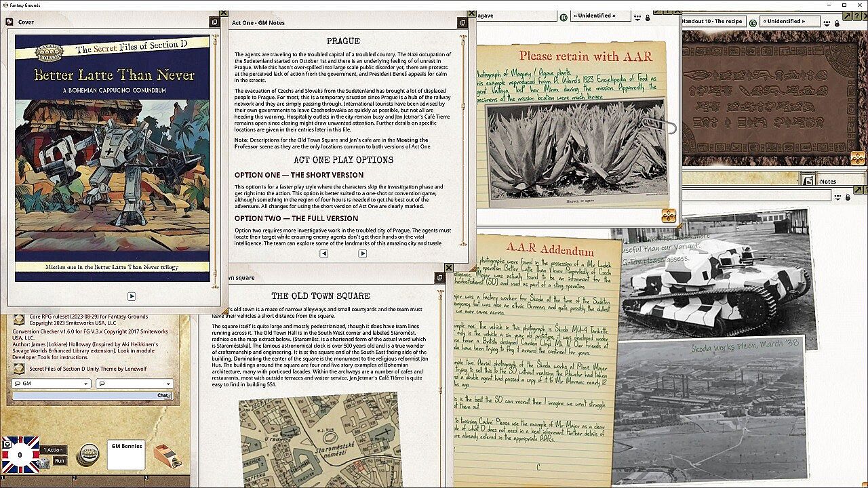Click the small settings icon on the Union Jack

(7, 444)
